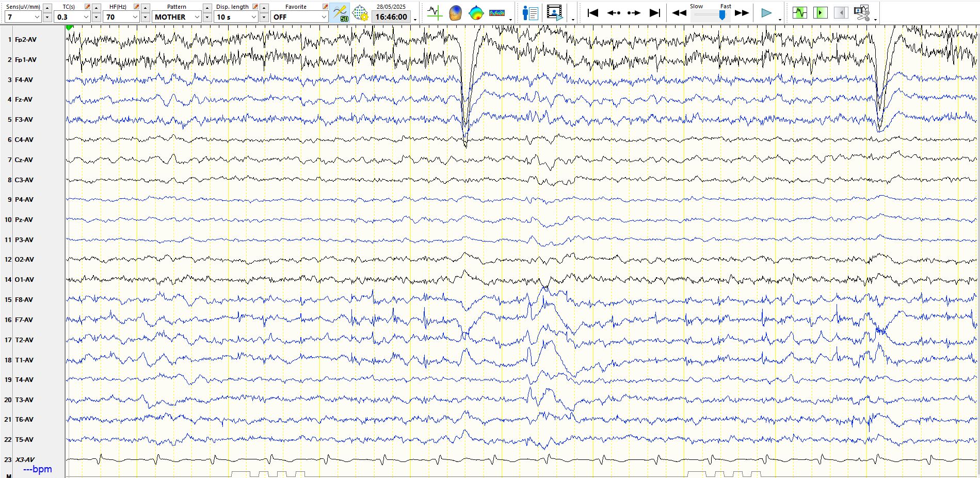The image size is (980, 478).
Task: Click the 16:46:00 recording time display
Action: [x=391, y=17]
